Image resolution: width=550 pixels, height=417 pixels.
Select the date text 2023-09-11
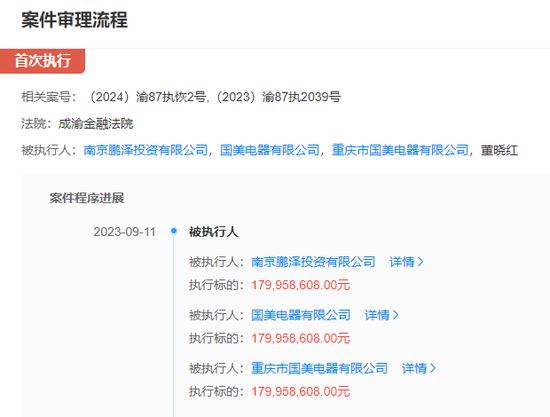pyautogui.click(x=125, y=232)
